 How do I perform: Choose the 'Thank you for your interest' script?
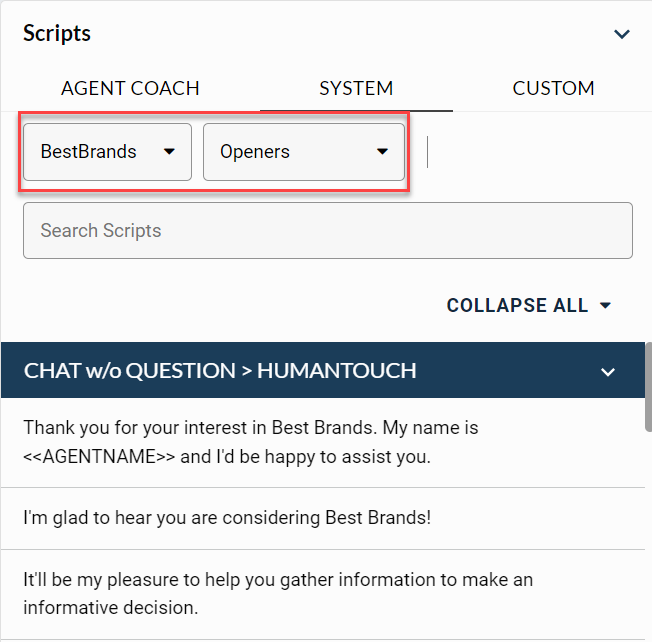tap(251, 428)
